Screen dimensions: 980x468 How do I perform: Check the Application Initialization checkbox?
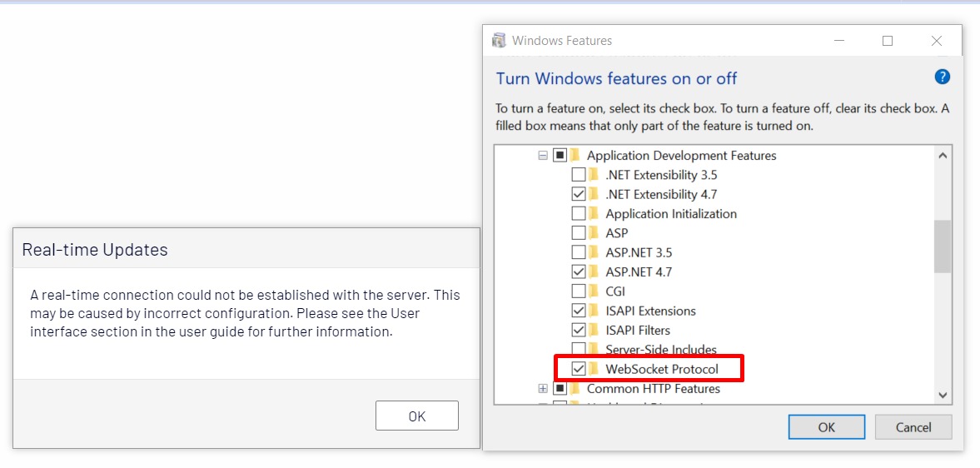(x=579, y=214)
